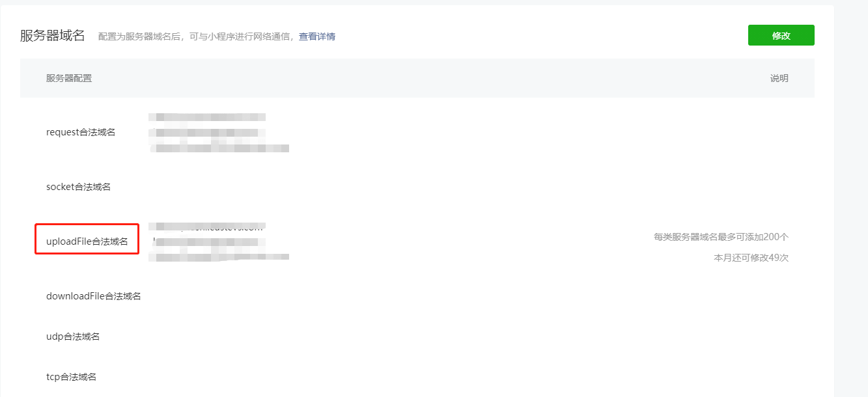Click the highlighted uploadFile合法域名 label

coord(86,240)
